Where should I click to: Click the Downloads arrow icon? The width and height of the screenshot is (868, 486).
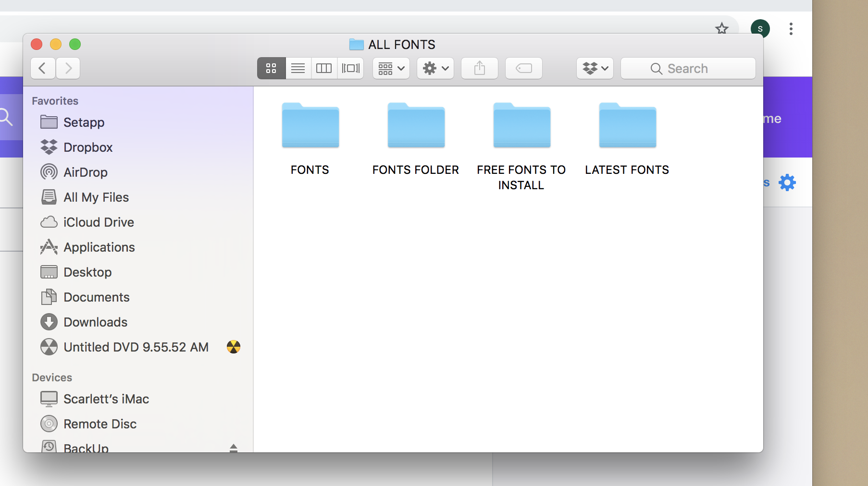tap(49, 322)
